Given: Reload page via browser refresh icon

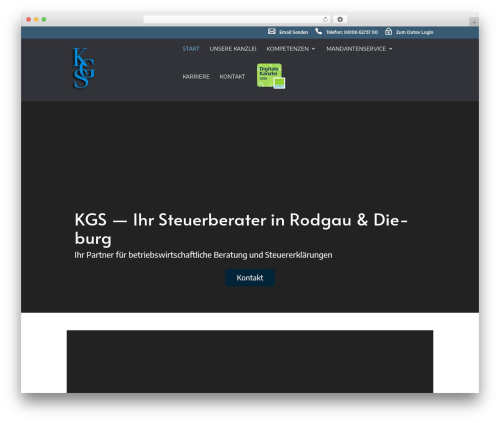Looking at the screenshot, I should [x=325, y=19].
